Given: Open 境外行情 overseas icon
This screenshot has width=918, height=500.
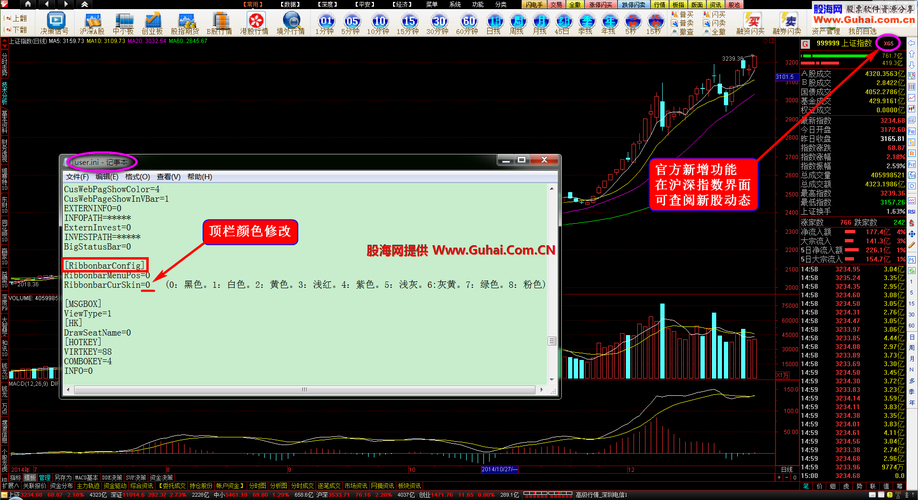Looking at the screenshot, I should [x=291, y=23].
